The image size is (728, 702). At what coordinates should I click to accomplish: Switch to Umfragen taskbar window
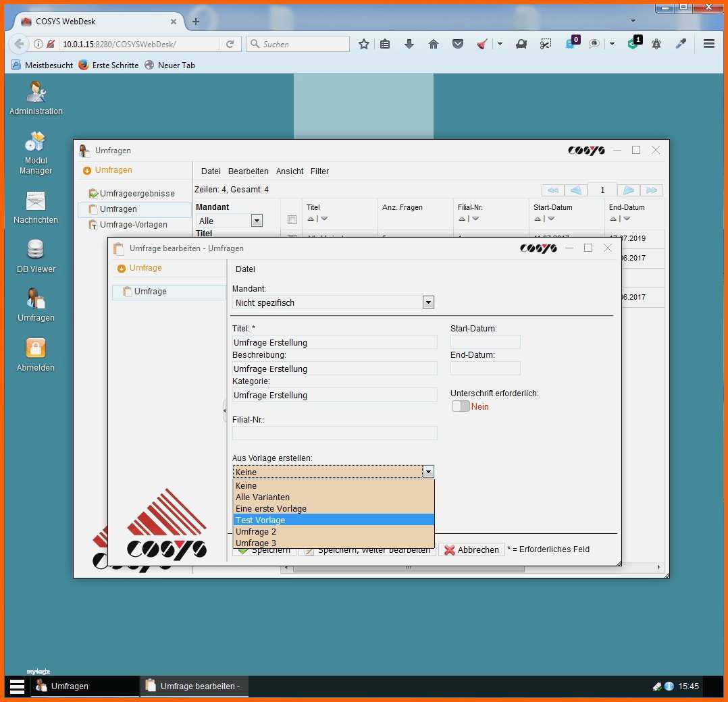pyautogui.click(x=85, y=686)
